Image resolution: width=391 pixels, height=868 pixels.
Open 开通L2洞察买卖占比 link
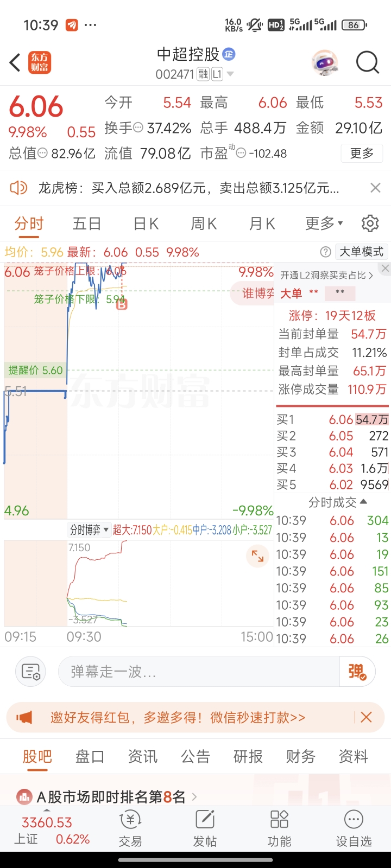[326, 276]
